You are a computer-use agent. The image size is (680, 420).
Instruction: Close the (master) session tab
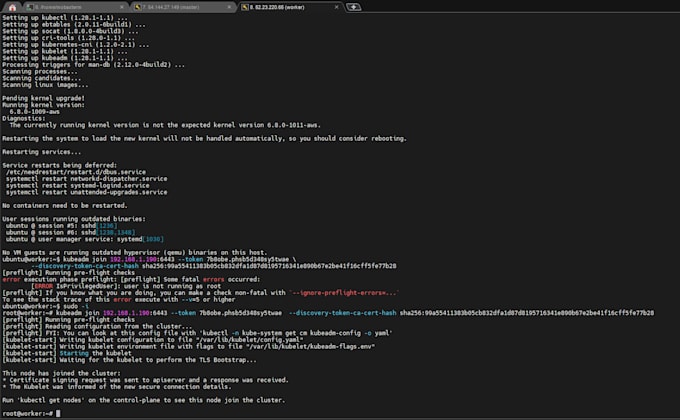click(x=229, y=7)
